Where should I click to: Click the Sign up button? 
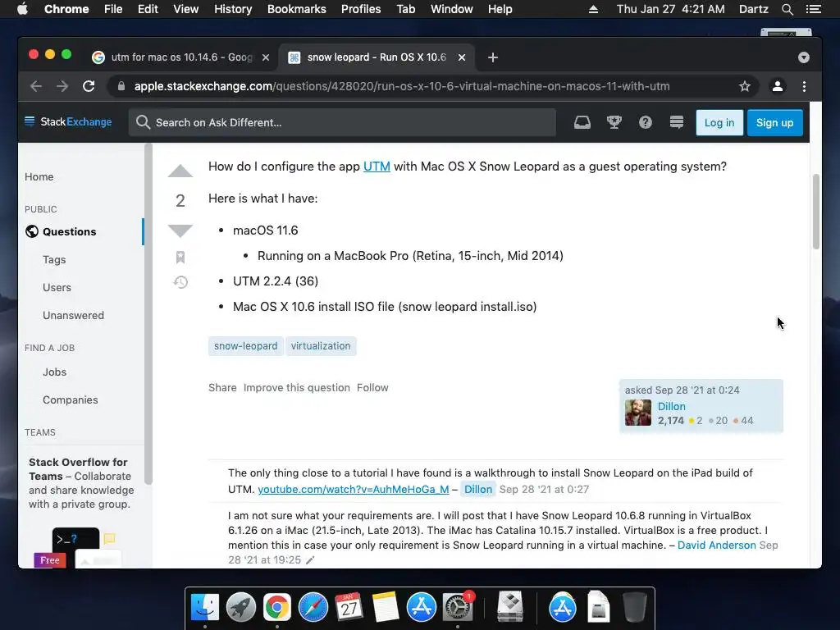[x=774, y=123]
